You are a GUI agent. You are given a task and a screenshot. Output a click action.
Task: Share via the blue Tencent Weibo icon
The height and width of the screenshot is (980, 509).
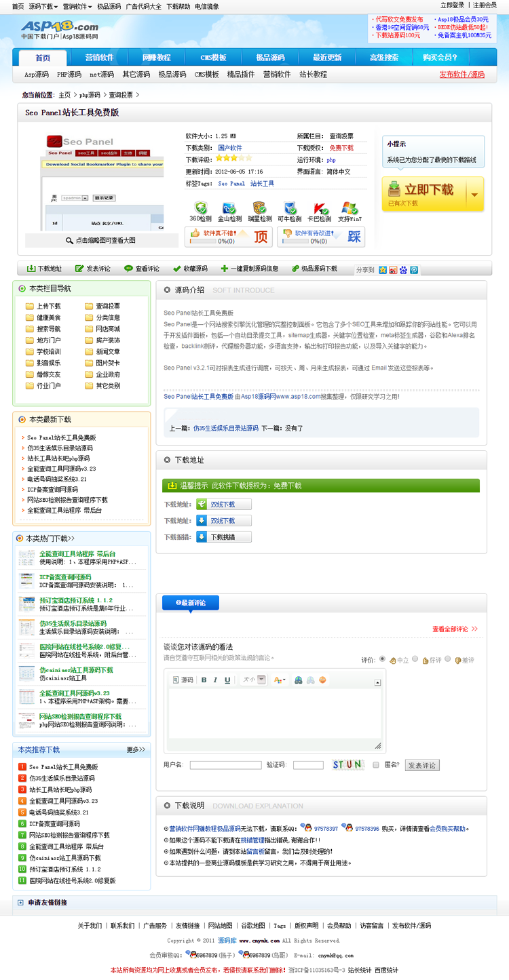414,270
